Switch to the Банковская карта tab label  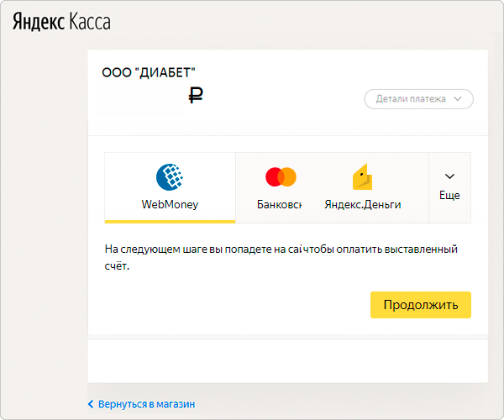coord(279,204)
